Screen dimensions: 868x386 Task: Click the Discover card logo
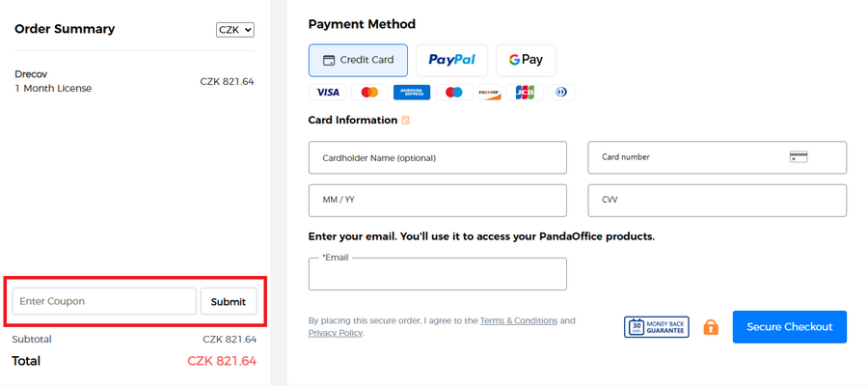pyautogui.click(x=489, y=93)
